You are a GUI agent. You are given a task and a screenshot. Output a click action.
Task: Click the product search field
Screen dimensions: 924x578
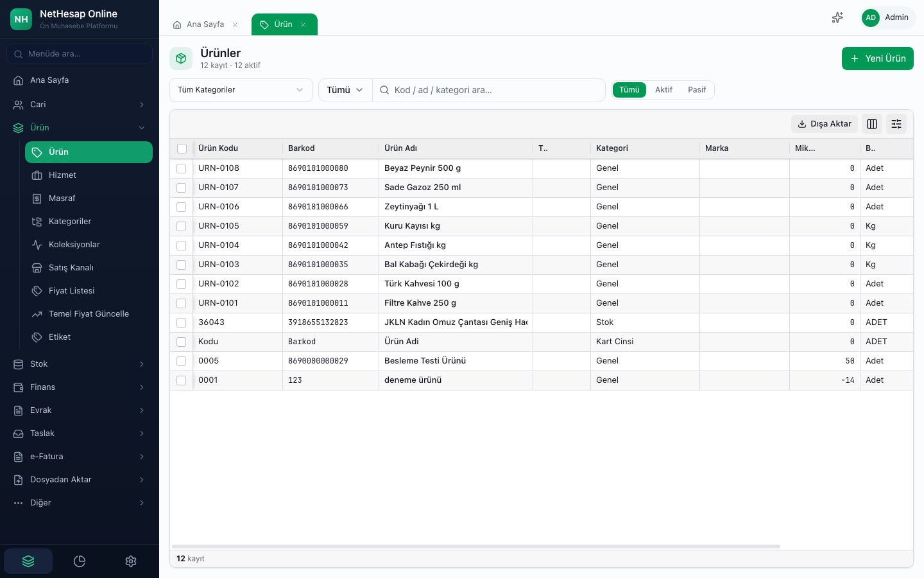pyautogui.click(x=489, y=90)
